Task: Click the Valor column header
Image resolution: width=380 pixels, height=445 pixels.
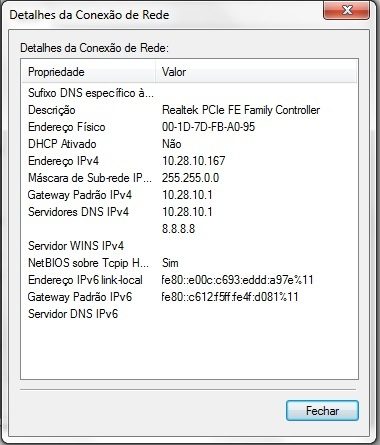Action: point(256,72)
